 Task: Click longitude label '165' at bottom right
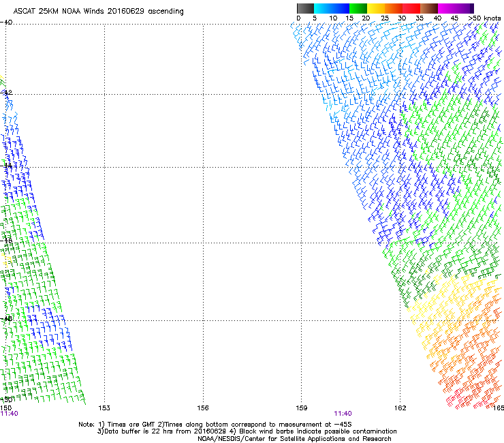coord(499,408)
